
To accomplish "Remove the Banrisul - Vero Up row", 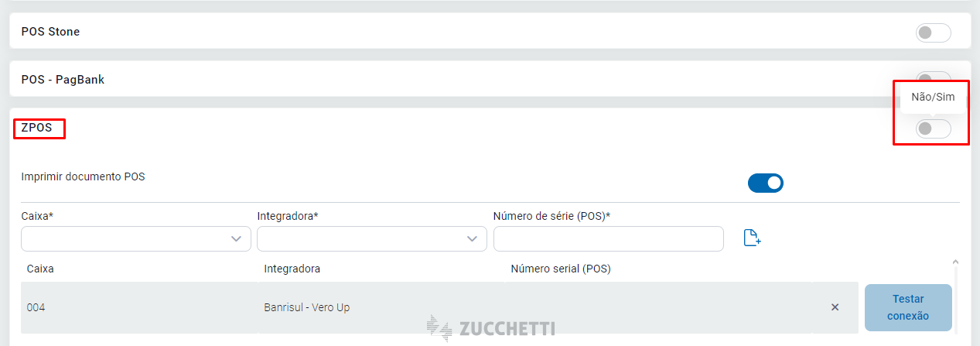I will coord(835,307).
